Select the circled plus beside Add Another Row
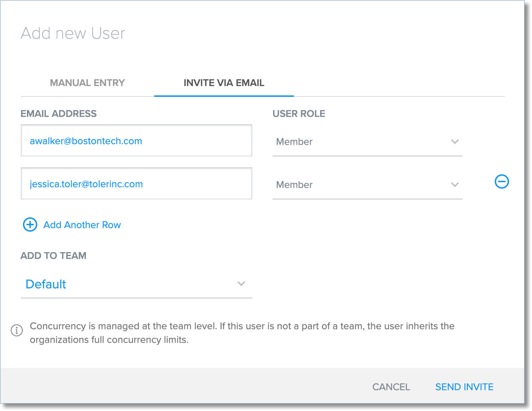The image size is (532, 411). point(30,225)
